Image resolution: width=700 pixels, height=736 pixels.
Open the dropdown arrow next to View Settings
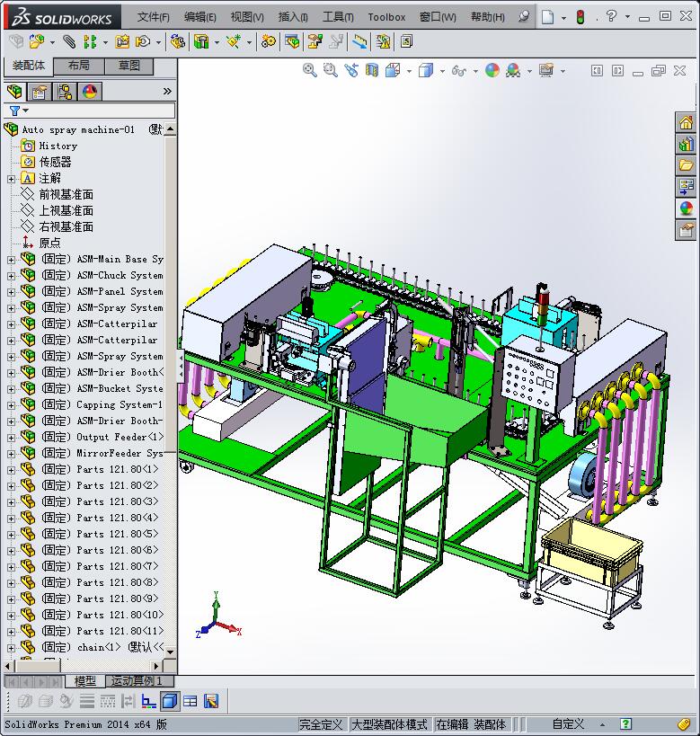point(563,71)
